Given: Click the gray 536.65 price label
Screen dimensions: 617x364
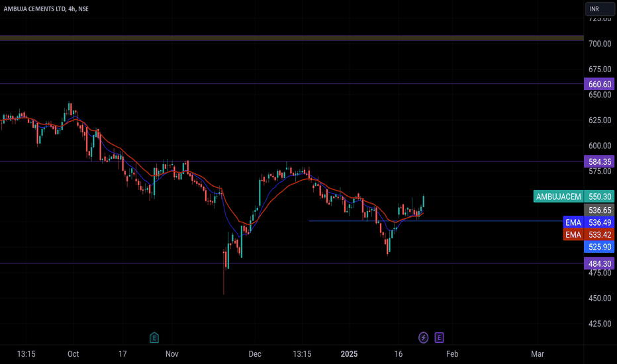Looking at the screenshot, I should point(599,210).
